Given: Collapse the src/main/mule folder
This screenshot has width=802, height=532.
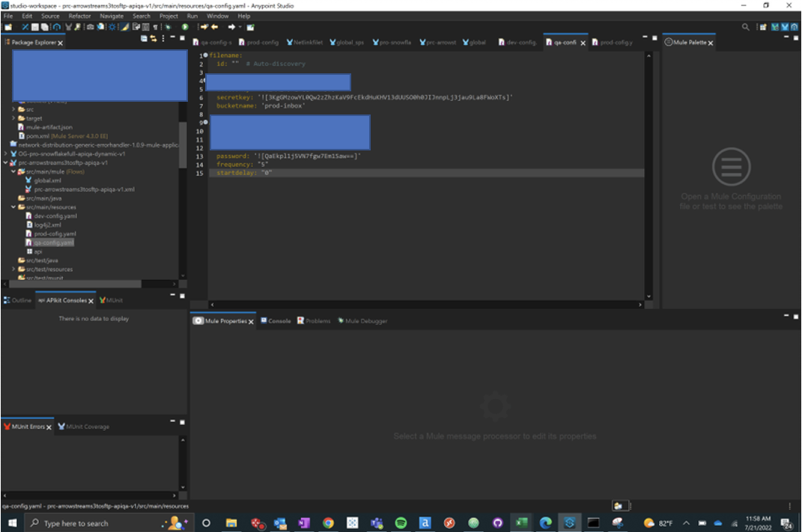Looking at the screenshot, I should tap(13, 171).
